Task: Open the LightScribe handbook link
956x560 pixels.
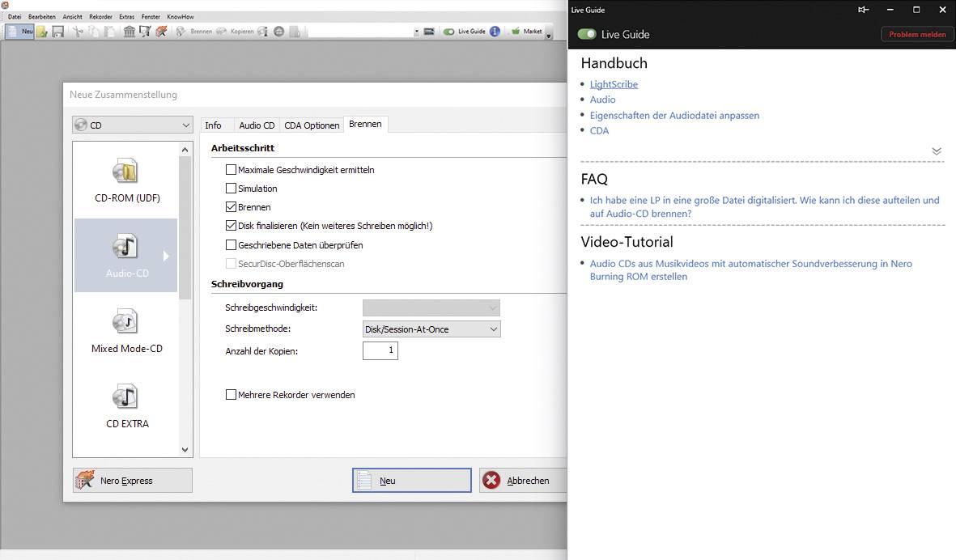Action: (x=614, y=84)
